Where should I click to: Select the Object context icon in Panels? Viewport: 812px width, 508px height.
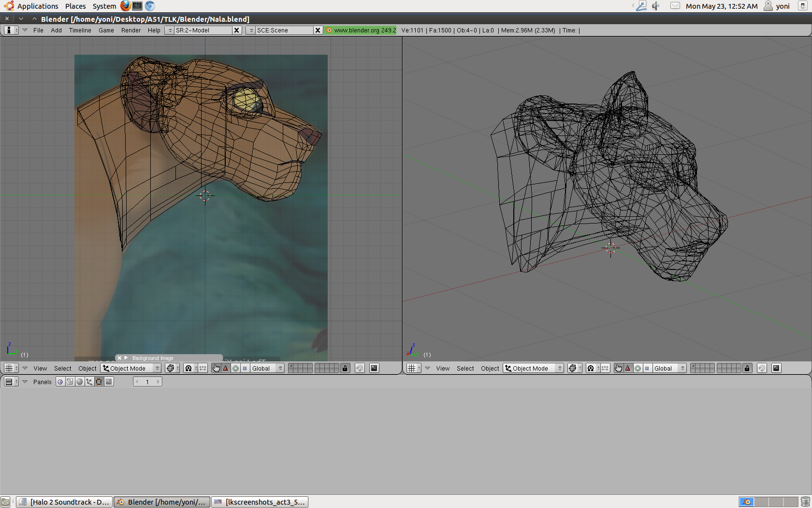[89, 382]
